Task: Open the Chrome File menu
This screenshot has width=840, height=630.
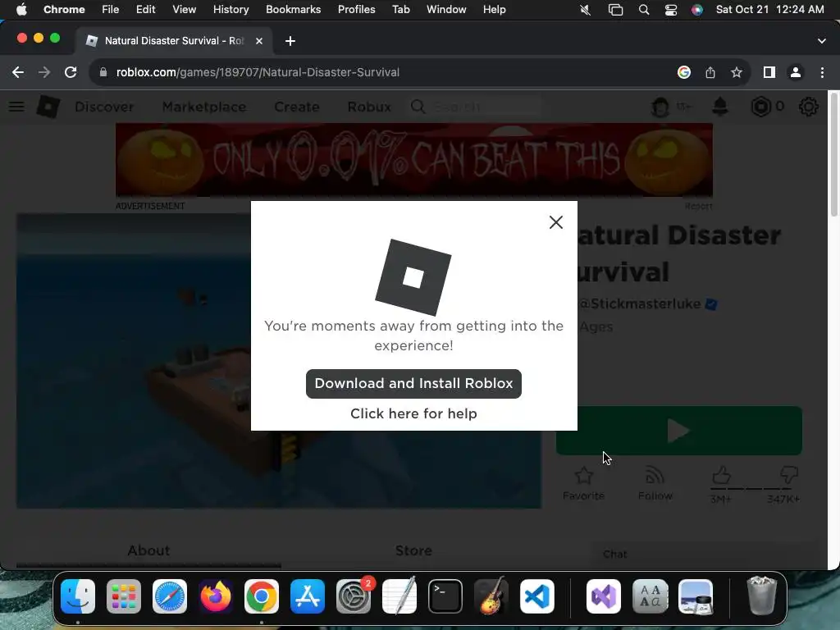Action: [x=111, y=10]
